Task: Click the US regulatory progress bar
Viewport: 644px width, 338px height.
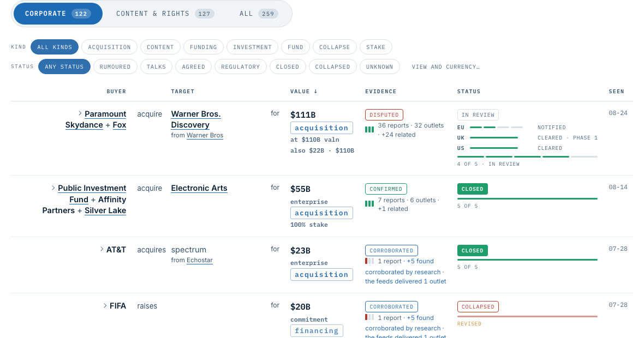Action: (493, 148)
